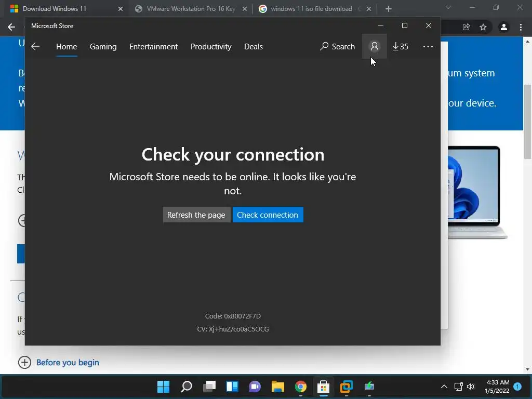Open the Chrome three-dot menu
Screen dimensions: 532x399
click(521, 27)
